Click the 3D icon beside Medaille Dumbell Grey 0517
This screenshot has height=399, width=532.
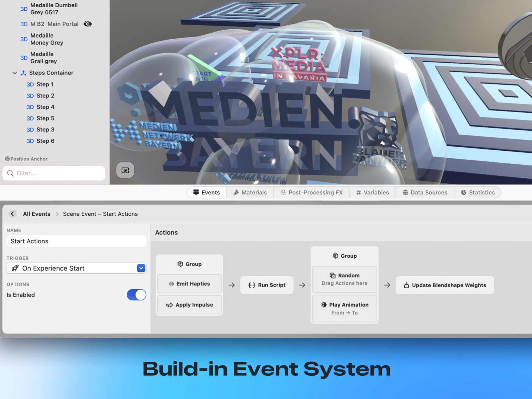point(24,9)
